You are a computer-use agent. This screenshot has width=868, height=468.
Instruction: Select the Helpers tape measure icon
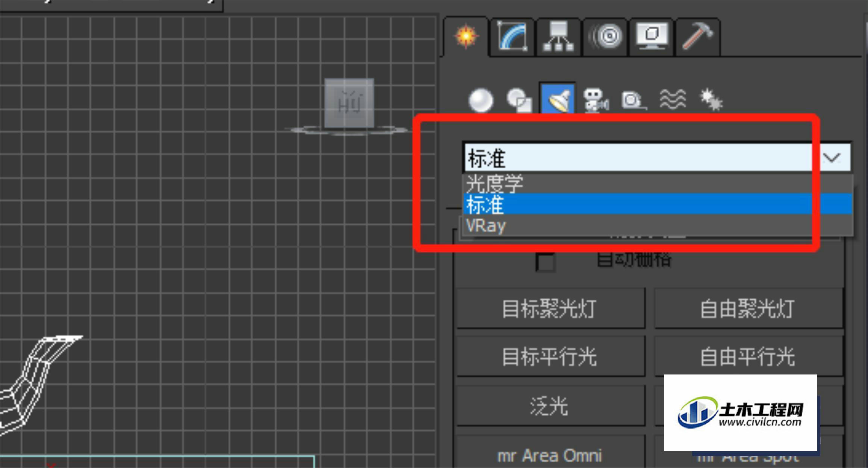[x=634, y=100]
